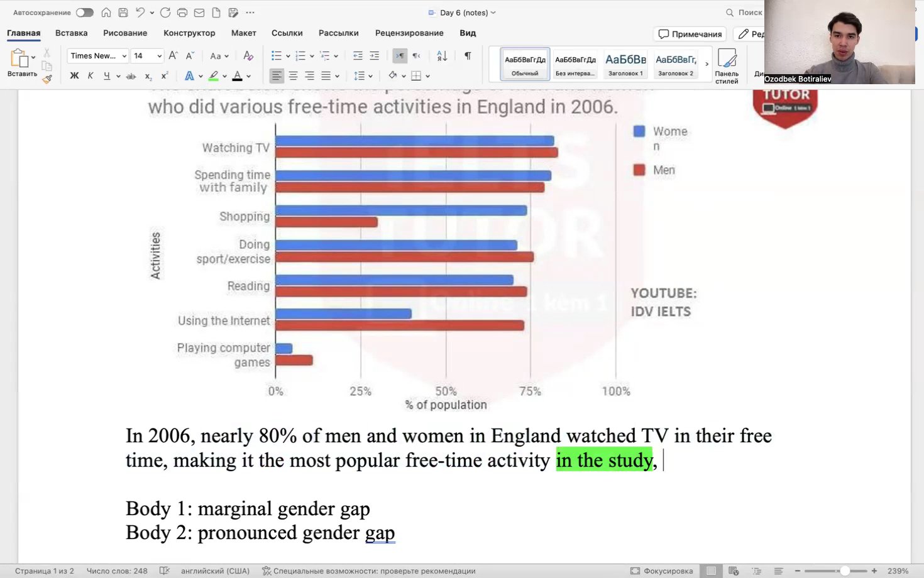The height and width of the screenshot is (578, 924).
Task: Select the strikethrough text icon
Action: pyautogui.click(x=131, y=75)
